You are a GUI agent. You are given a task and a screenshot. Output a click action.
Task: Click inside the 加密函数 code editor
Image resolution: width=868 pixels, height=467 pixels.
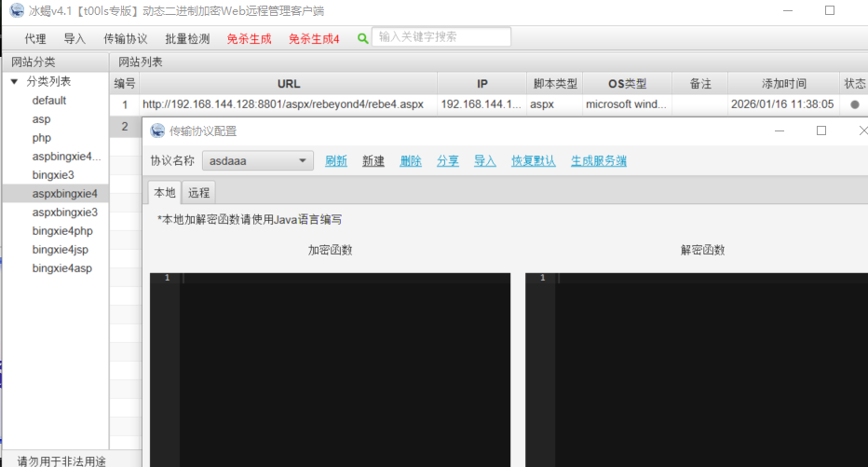click(x=345, y=364)
